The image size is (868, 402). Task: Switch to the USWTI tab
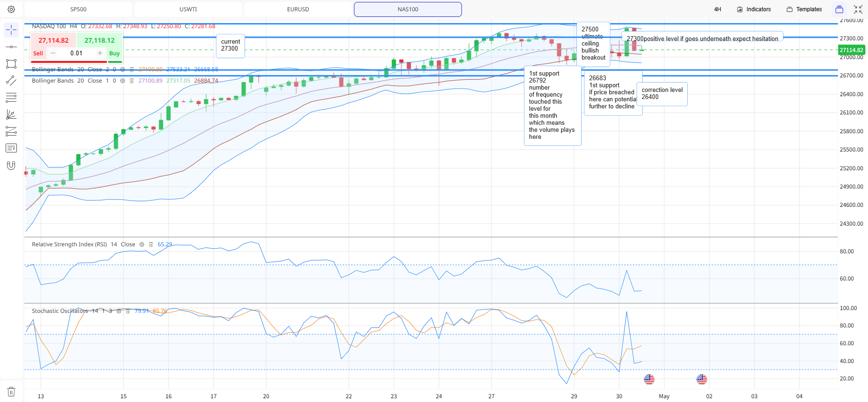coord(188,9)
